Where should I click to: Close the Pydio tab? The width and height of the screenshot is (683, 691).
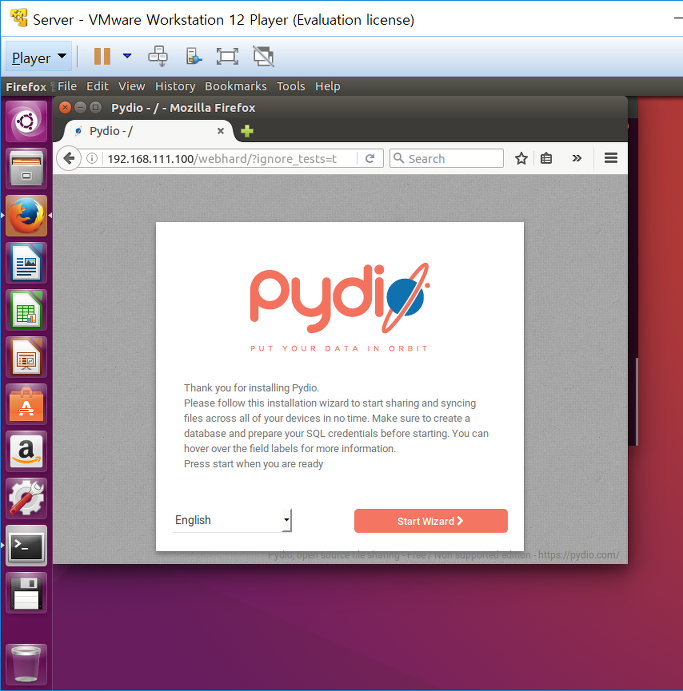pyautogui.click(x=221, y=131)
